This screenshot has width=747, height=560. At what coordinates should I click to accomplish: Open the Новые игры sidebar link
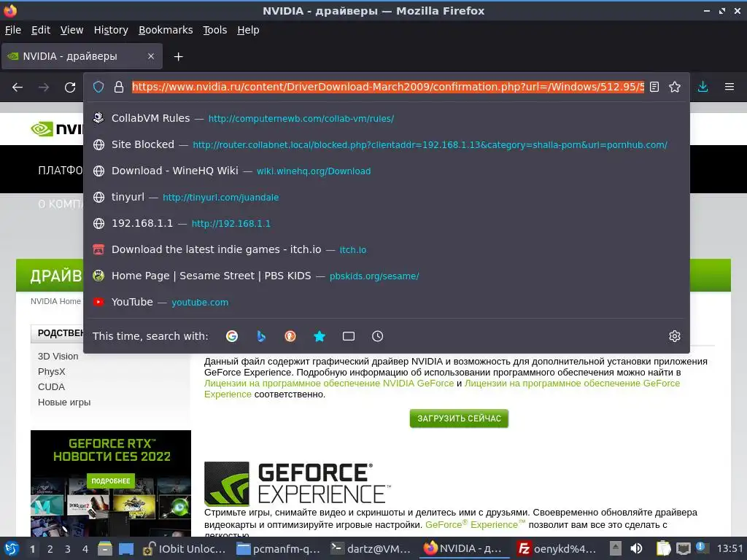pyautogui.click(x=64, y=402)
